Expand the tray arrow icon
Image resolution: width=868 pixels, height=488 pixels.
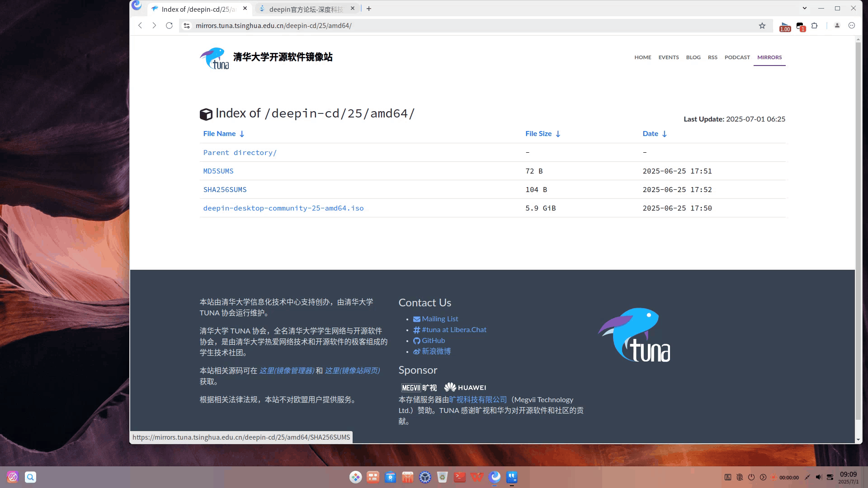[763, 477]
